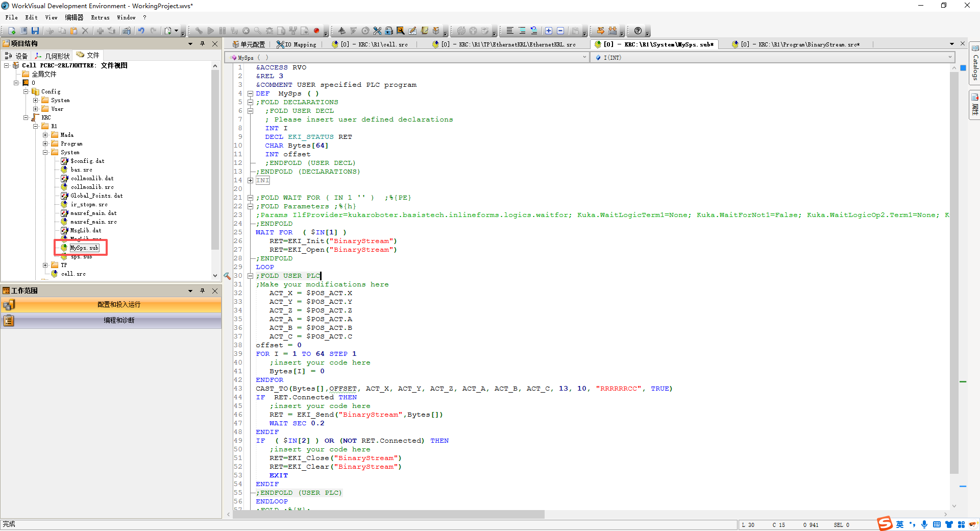Open the 项目结构 panel options dropdown
This screenshot has width=980, height=531.
coord(190,44)
